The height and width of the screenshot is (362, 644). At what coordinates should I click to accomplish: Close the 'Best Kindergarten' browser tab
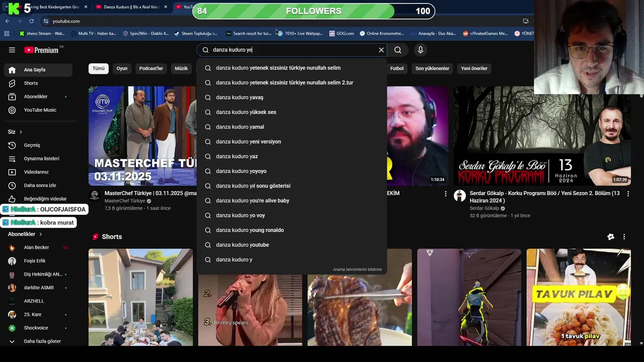[x=86, y=7]
